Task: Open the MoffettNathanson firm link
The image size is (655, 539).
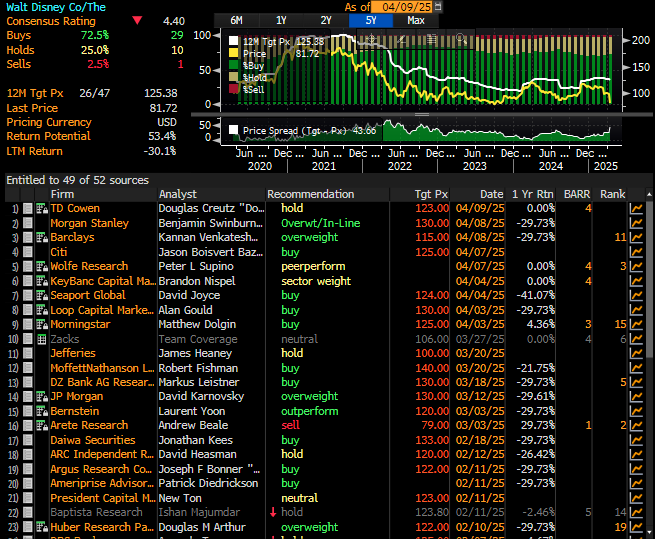Action: (x=102, y=368)
